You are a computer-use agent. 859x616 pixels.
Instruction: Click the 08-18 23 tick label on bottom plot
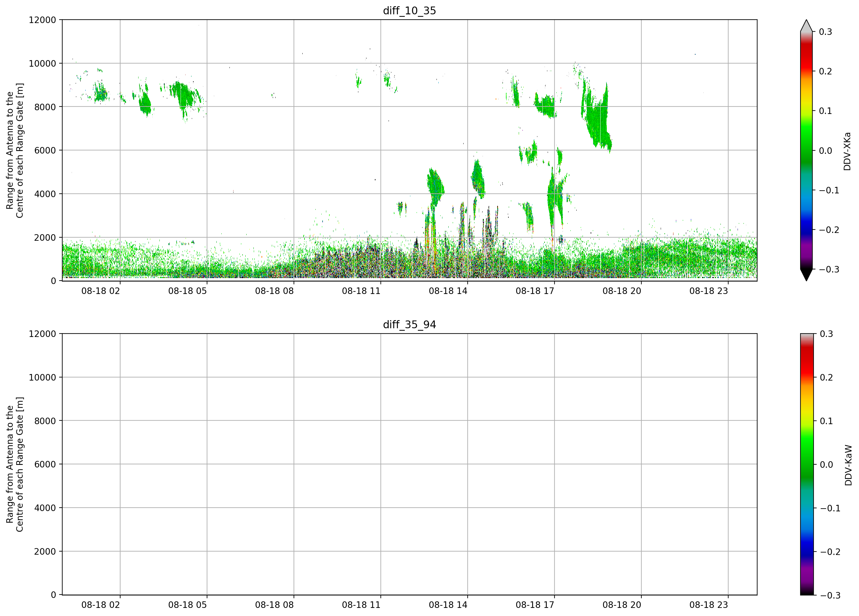click(709, 605)
